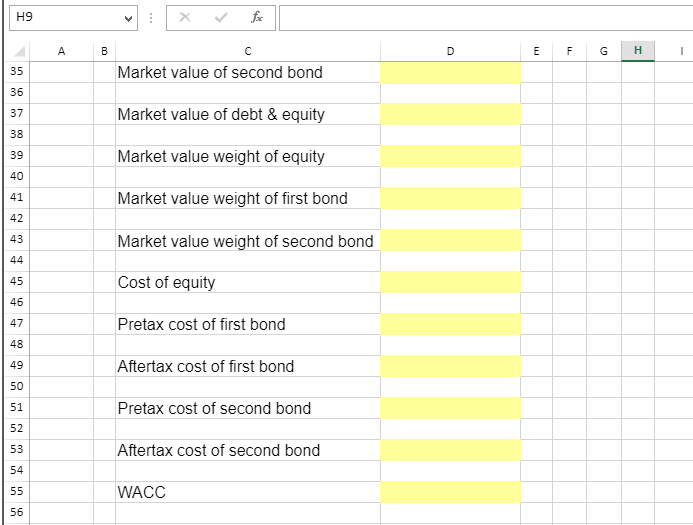Viewport: 693px width, 525px height.
Task: Select column G header
Action: pos(604,51)
